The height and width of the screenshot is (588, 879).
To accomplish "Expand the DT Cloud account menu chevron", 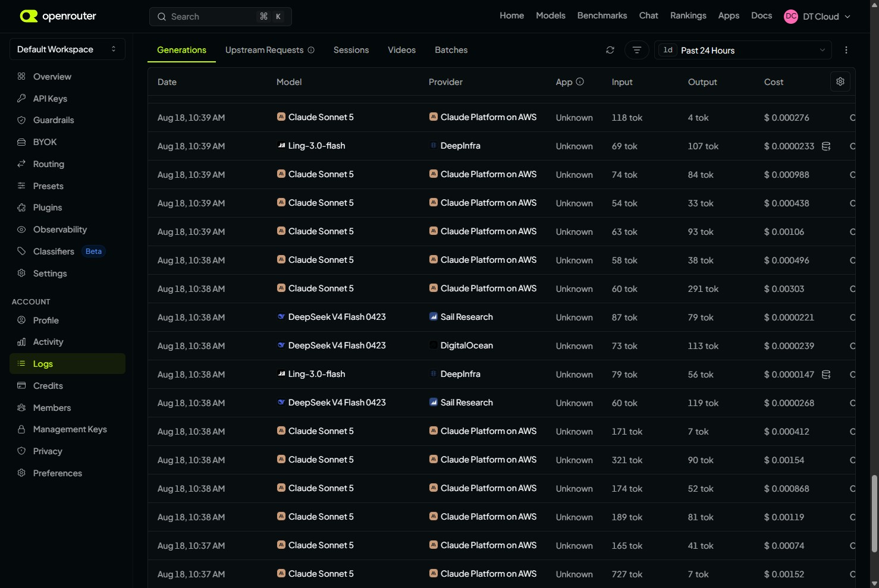I will click(x=847, y=17).
